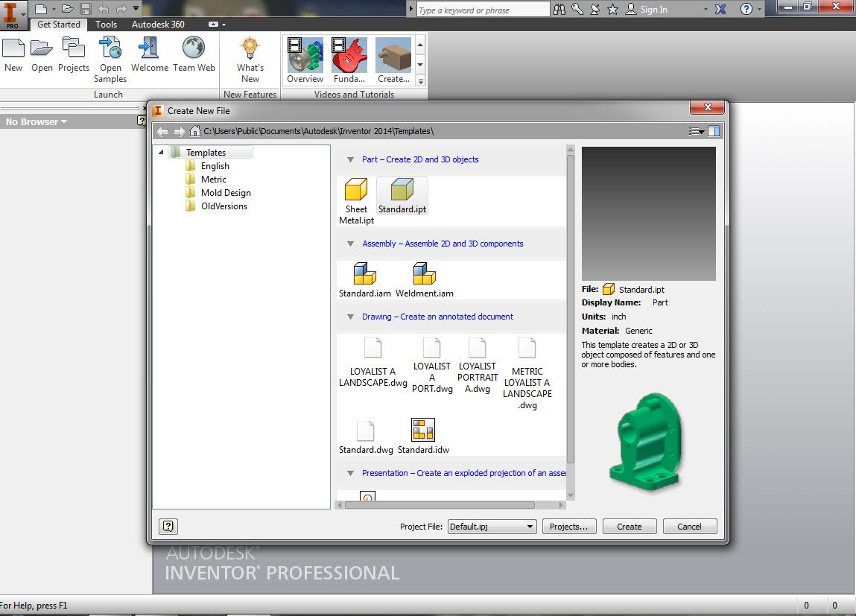Switch to the Autodesk 360 tab
Image resolution: width=856 pixels, height=616 pixels.
158,24
